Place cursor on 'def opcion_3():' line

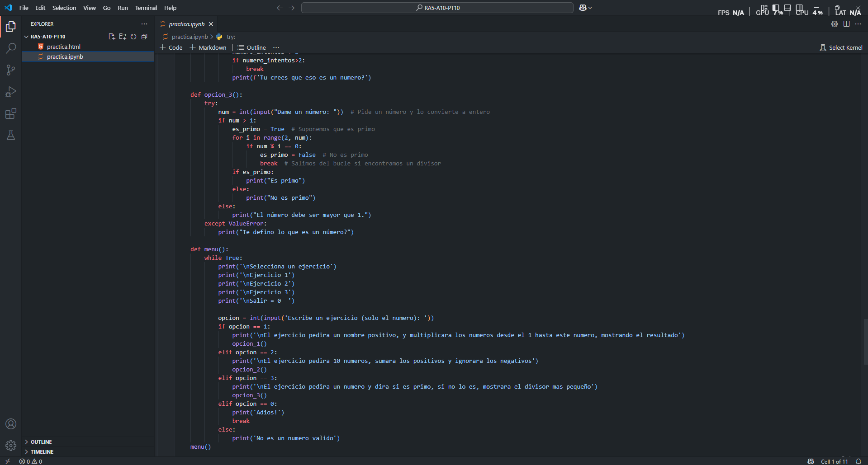[x=216, y=94]
